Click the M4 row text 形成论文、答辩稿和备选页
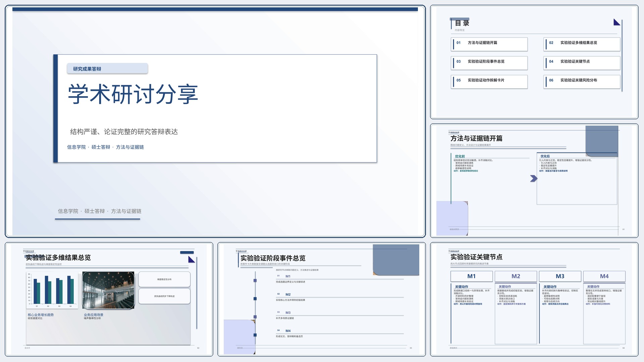Image resolution: width=644 pixels, height=362 pixels. 289,336
